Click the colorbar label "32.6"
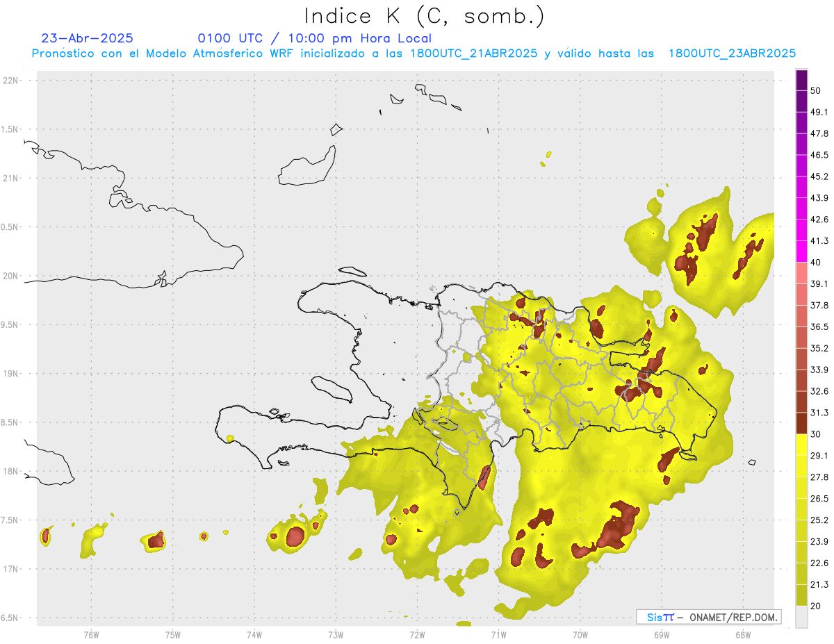The image size is (834, 644). pos(819,391)
